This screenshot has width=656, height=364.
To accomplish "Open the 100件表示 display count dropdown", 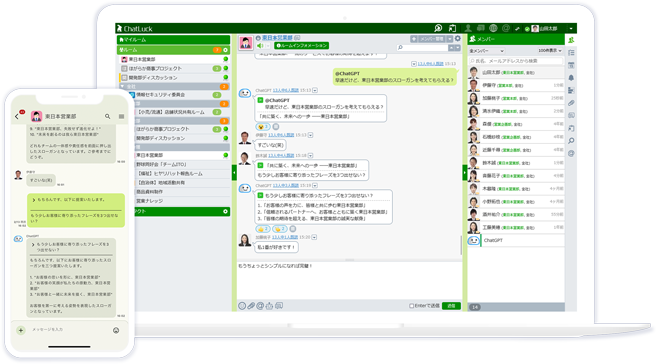I will pyautogui.click(x=550, y=51).
